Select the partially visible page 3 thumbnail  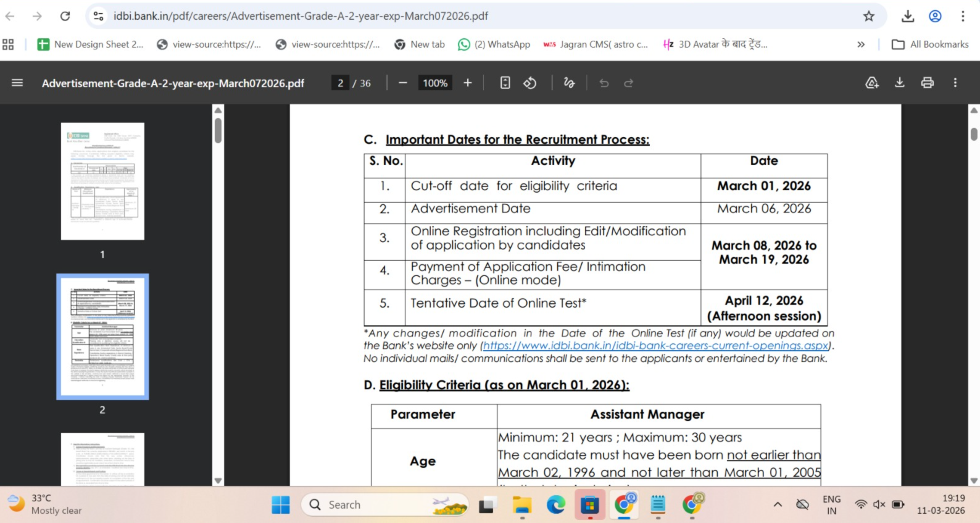[x=102, y=459]
